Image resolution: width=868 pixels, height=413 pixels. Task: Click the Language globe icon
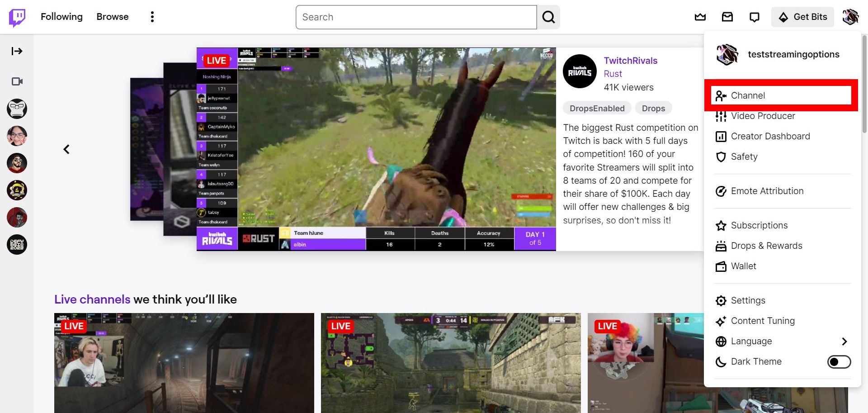pyautogui.click(x=722, y=341)
